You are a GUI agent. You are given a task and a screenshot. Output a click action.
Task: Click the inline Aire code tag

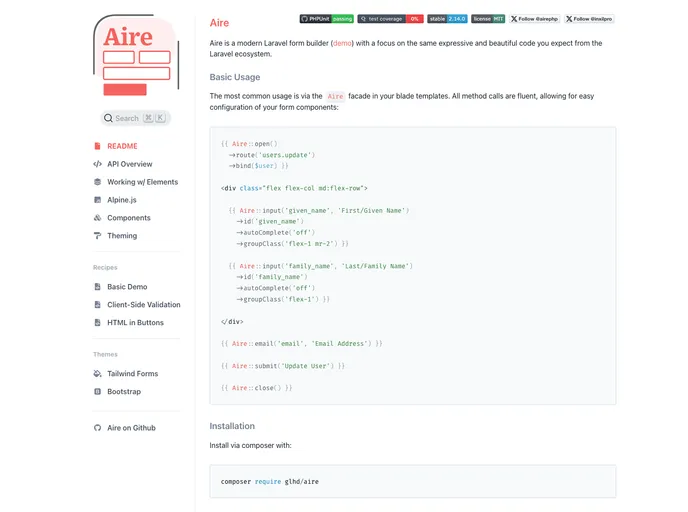335,97
